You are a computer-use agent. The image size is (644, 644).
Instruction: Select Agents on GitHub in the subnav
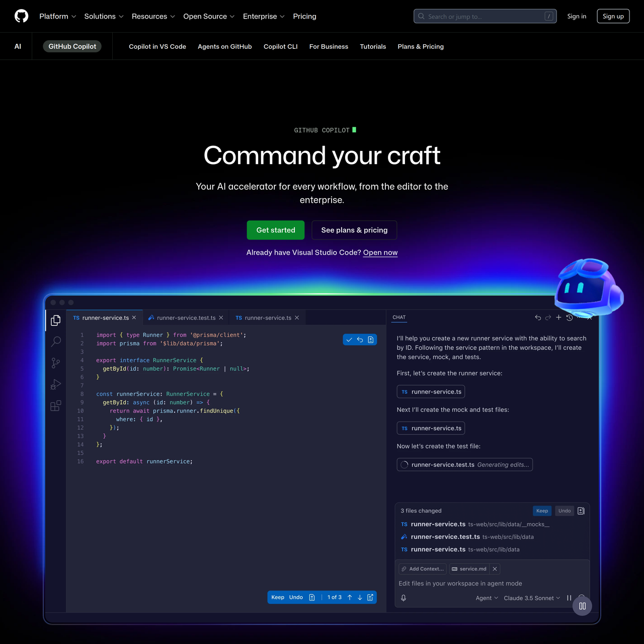tap(225, 46)
